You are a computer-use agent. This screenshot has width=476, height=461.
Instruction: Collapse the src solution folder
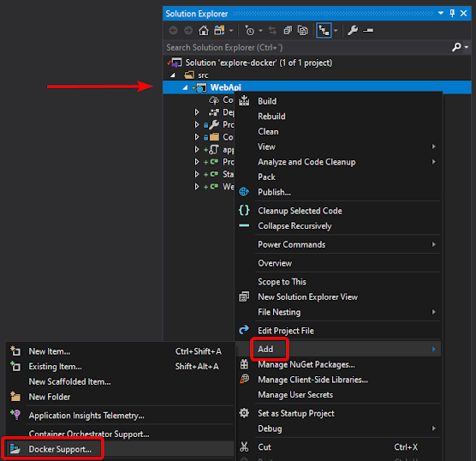(172, 75)
